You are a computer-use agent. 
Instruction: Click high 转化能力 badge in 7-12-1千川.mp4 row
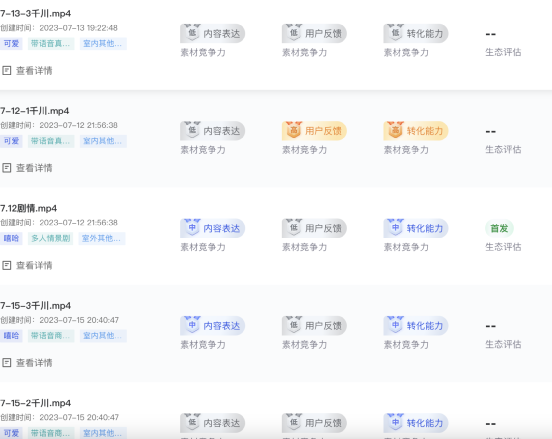tap(415, 131)
